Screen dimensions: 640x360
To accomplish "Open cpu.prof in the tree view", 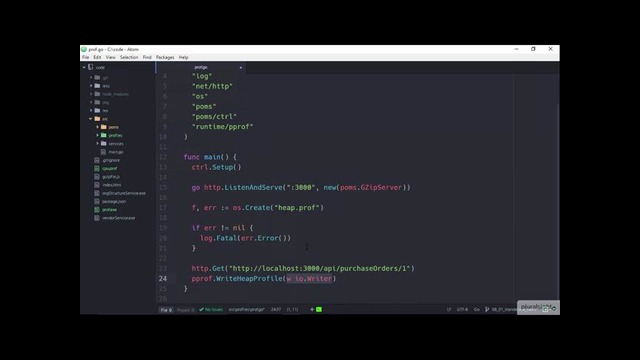I will tap(110, 168).
